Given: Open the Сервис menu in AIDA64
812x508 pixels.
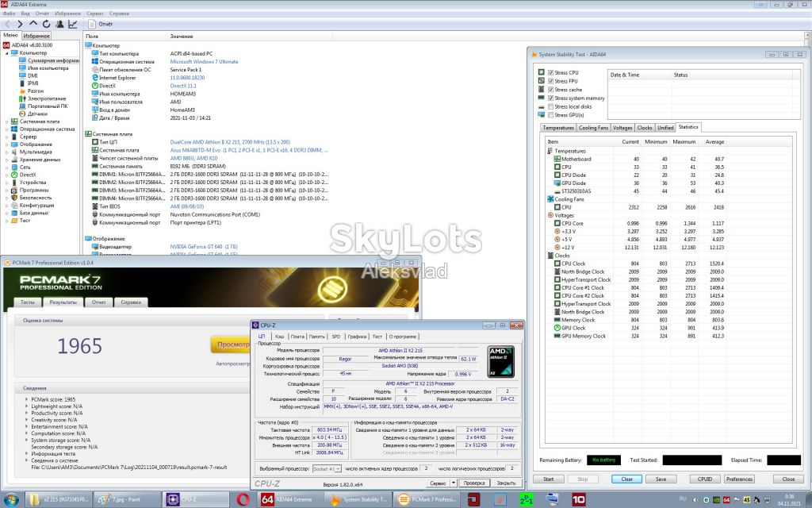Looking at the screenshot, I should click(95, 13).
